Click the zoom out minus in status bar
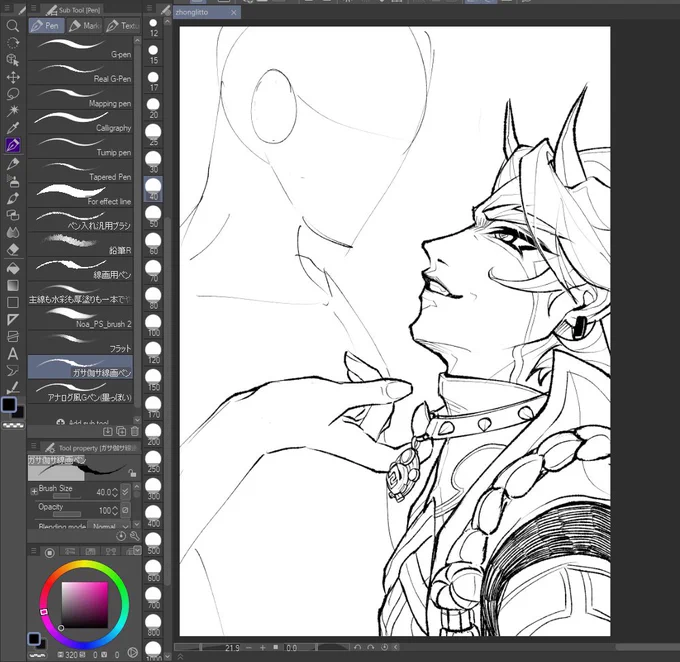 pyautogui.click(x=248, y=647)
